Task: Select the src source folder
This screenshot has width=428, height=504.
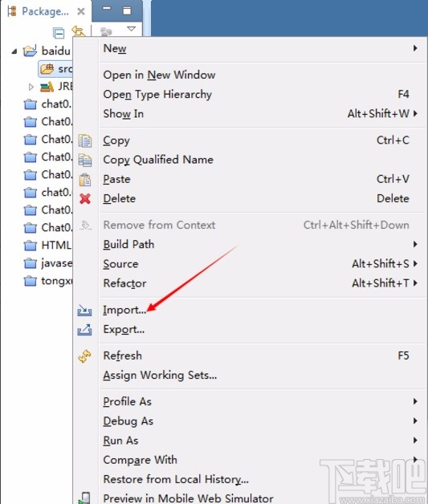Action: click(x=55, y=69)
